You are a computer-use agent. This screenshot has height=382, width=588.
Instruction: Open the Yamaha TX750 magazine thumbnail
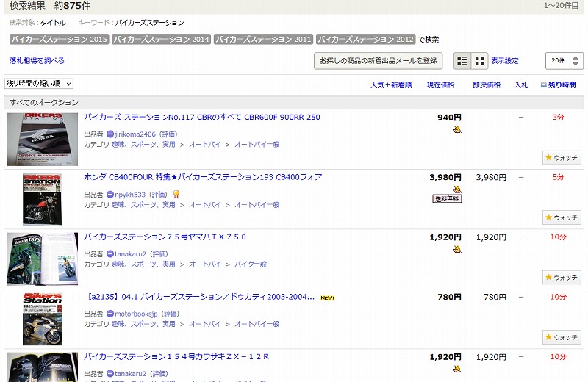tap(43, 259)
